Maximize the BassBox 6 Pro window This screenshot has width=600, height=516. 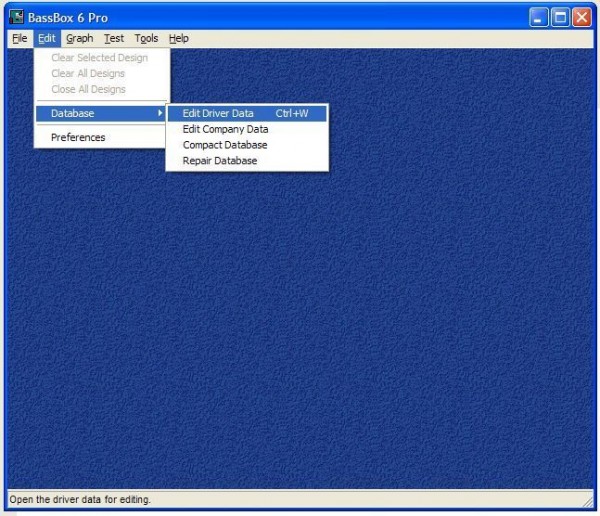coord(560,17)
